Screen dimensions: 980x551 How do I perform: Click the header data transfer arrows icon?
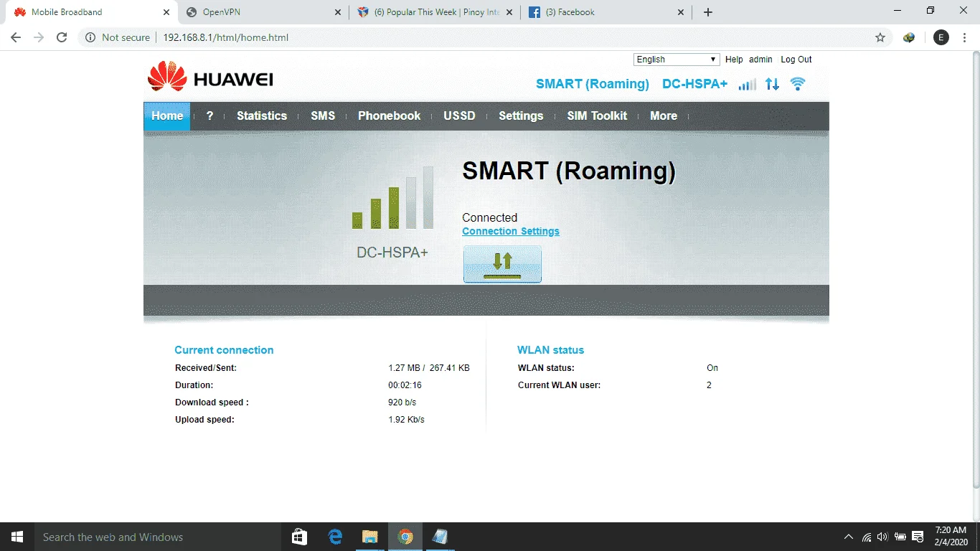point(772,84)
